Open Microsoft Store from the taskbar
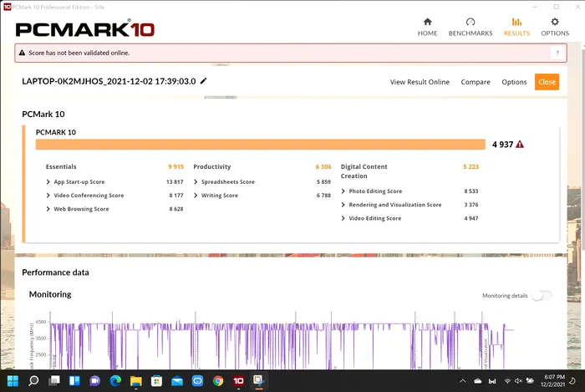The width and height of the screenshot is (585, 392). pyautogui.click(x=156, y=381)
